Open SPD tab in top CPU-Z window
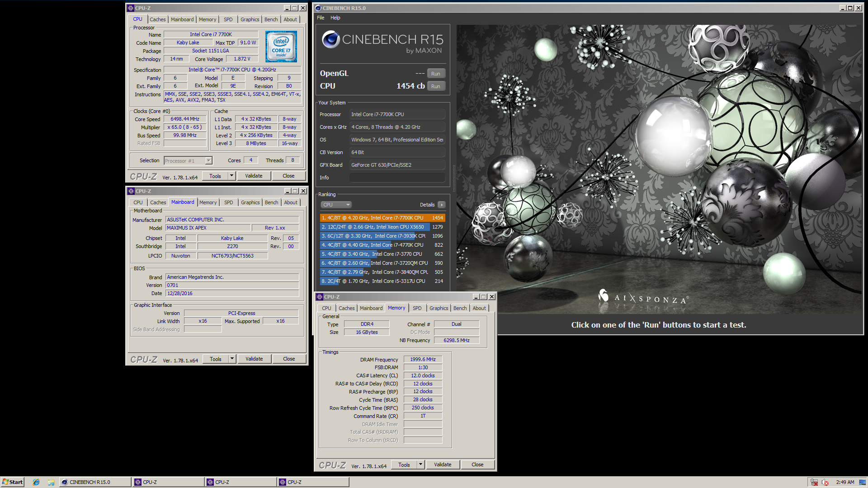 click(x=228, y=19)
